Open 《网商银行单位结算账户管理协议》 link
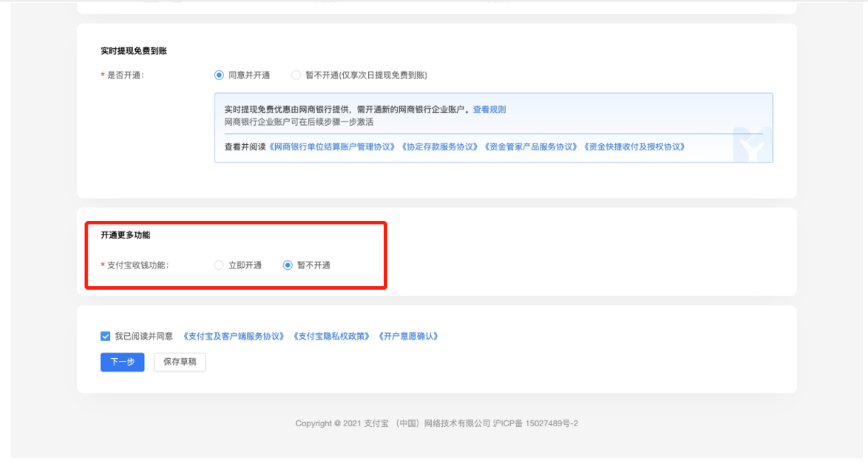This screenshot has height=469, width=868. (x=332, y=147)
